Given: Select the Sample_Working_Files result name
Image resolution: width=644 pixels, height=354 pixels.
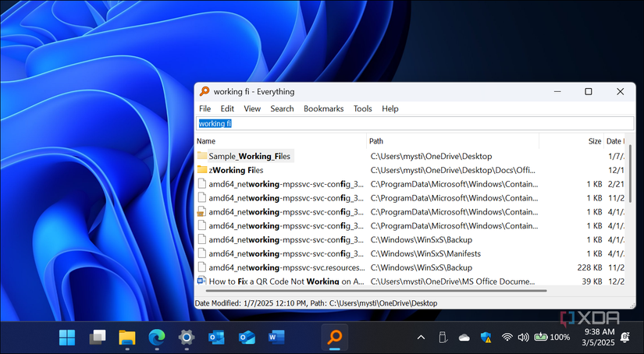Looking at the screenshot, I should (249, 156).
